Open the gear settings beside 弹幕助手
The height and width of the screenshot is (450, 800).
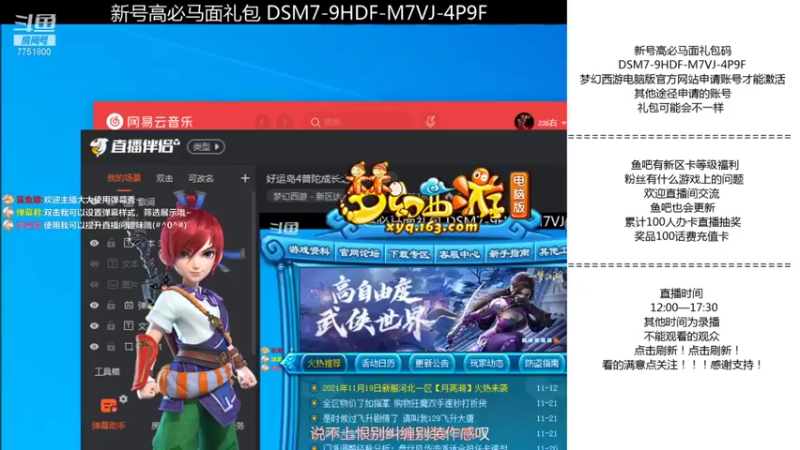[123, 398]
